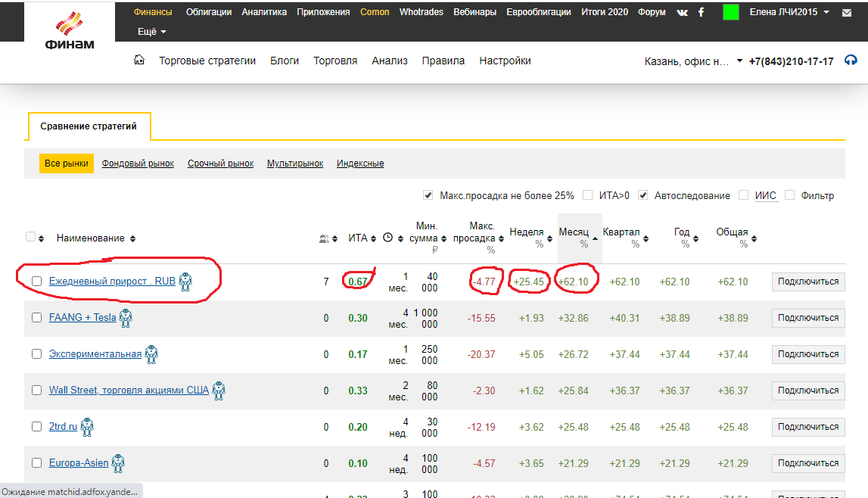The image size is (868, 498).
Task: Open the Wall Street торговля акциями США link
Action: (129, 390)
